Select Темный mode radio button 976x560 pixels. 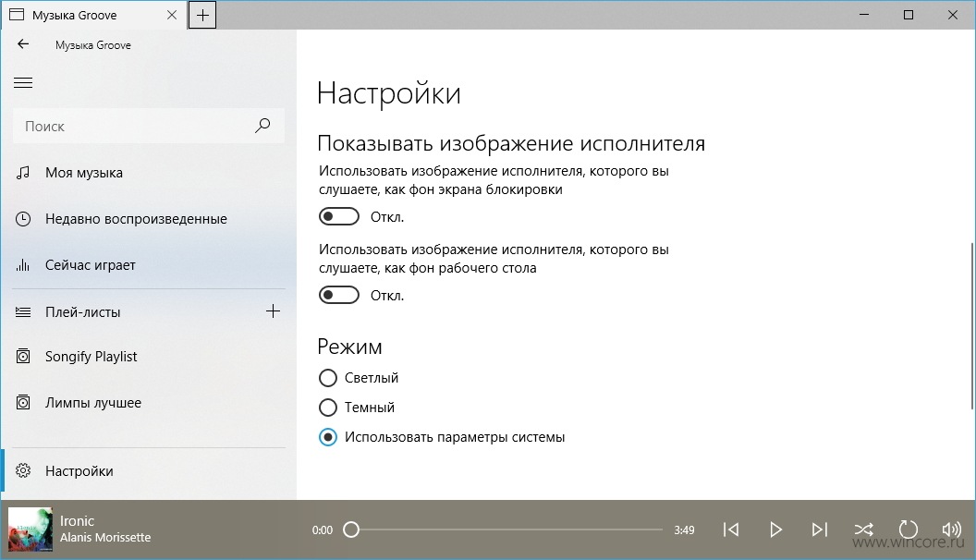pyautogui.click(x=328, y=408)
